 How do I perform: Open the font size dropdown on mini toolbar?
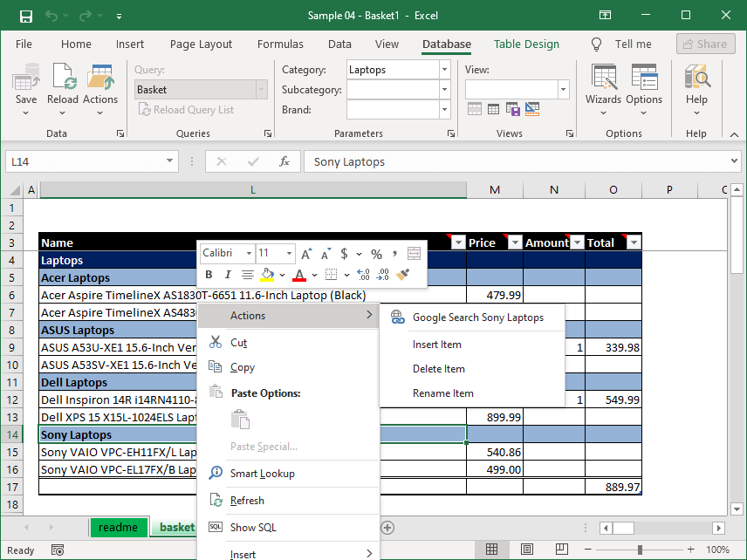(288, 252)
